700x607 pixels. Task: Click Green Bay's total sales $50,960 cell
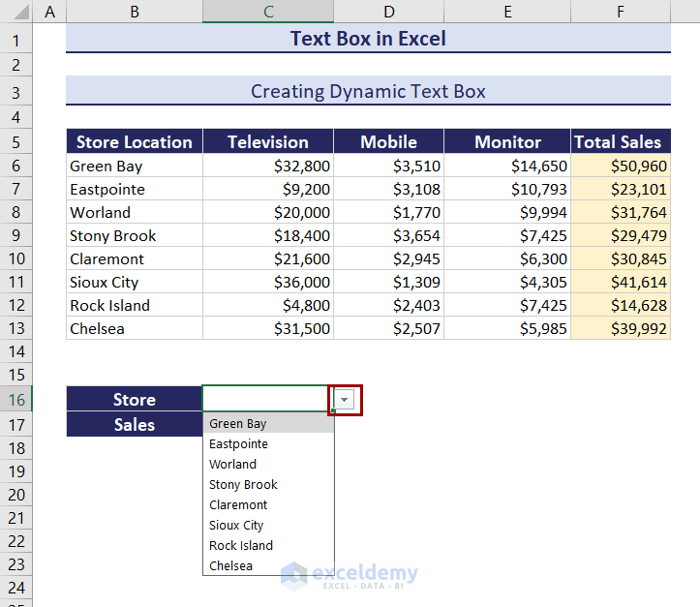[x=620, y=166]
